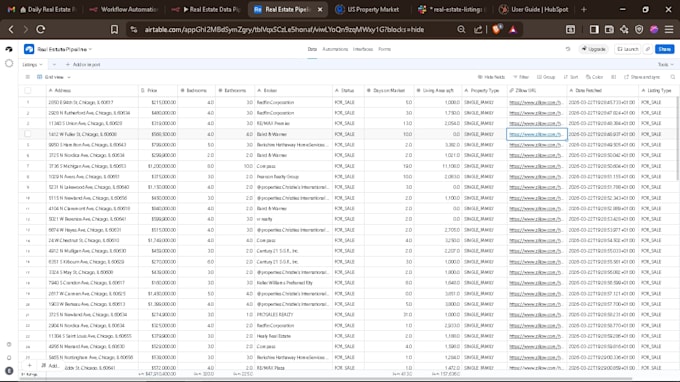Click the Real Estate Pipeline base logo icon
Image resolution: width=680 pixels, height=382 pixels.
pos(29,49)
